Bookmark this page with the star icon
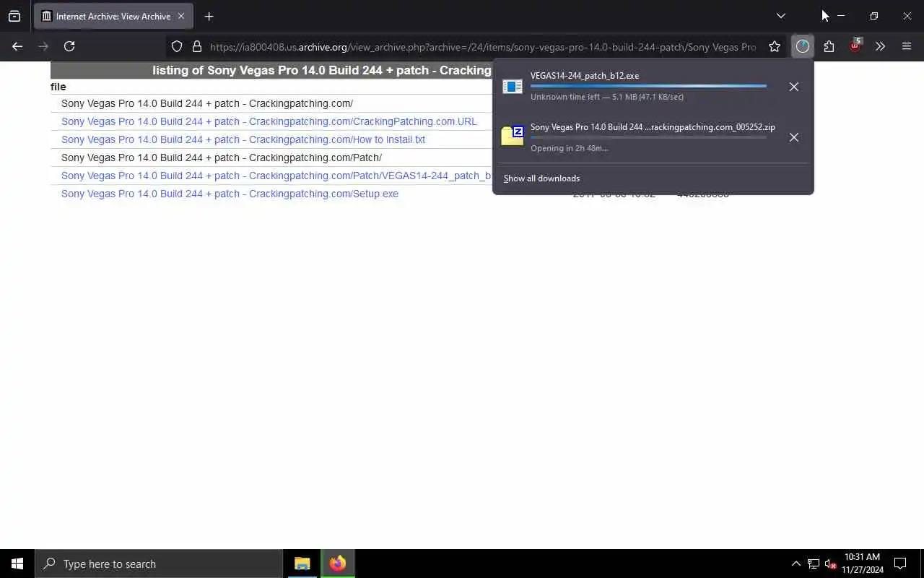 (x=775, y=46)
